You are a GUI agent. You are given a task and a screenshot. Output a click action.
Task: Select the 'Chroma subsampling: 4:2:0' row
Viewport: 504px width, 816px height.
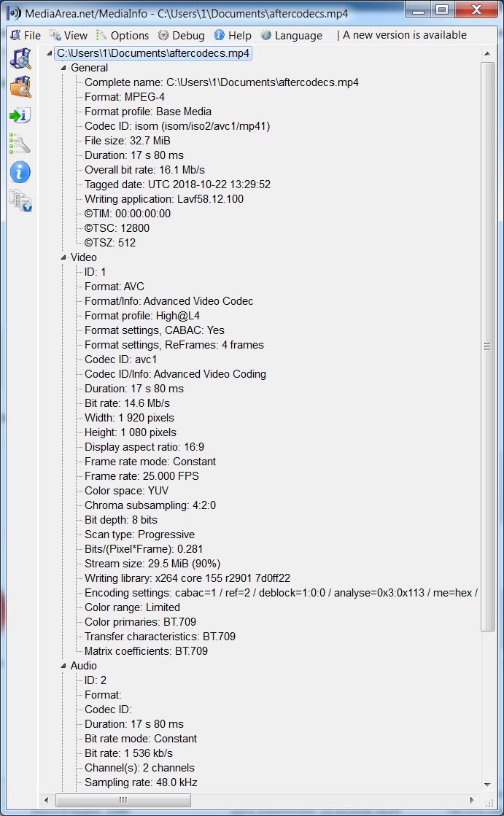(x=150, y=505)
